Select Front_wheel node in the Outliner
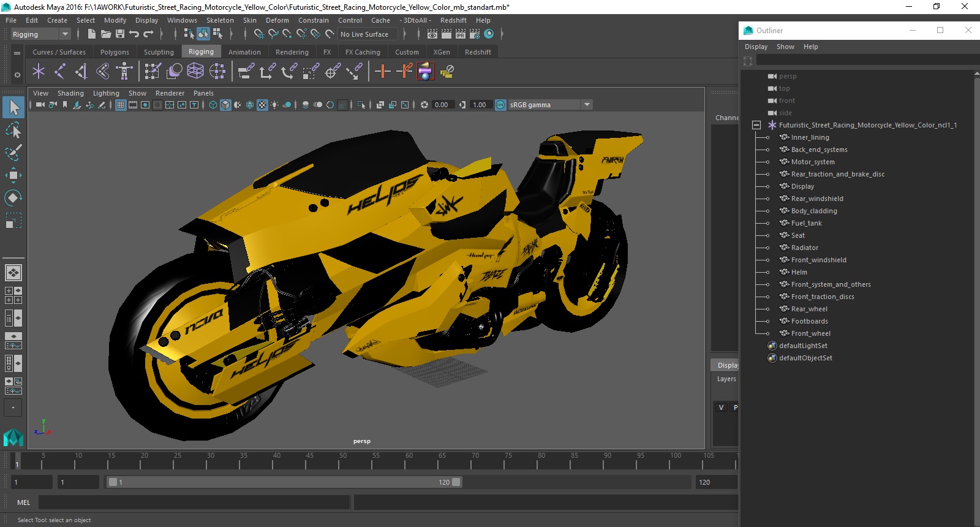 click(810, 333)
